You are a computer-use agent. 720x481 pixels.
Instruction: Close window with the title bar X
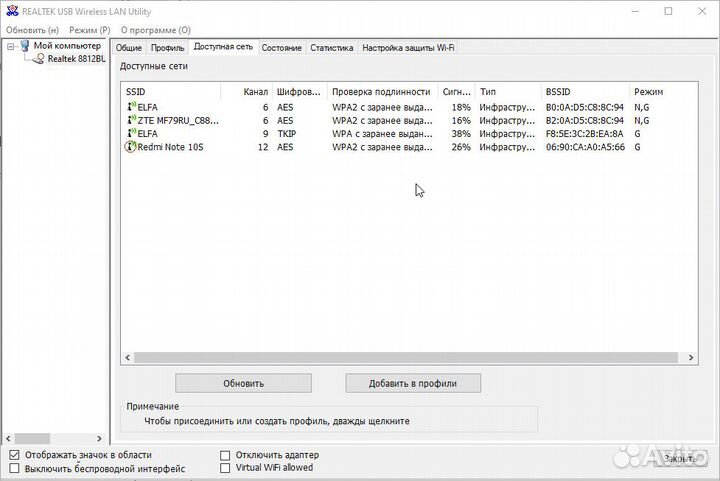pos(702,11)
